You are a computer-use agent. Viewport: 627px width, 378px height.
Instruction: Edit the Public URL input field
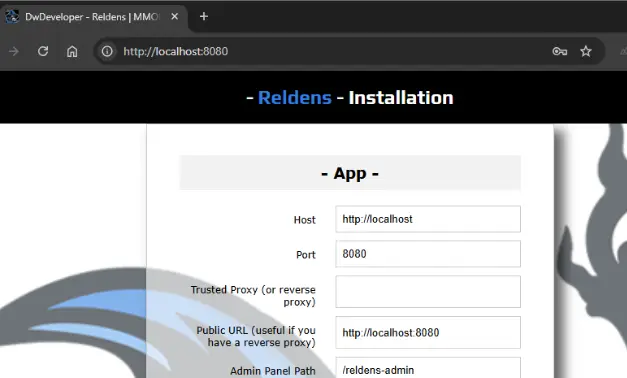[428, 332]
